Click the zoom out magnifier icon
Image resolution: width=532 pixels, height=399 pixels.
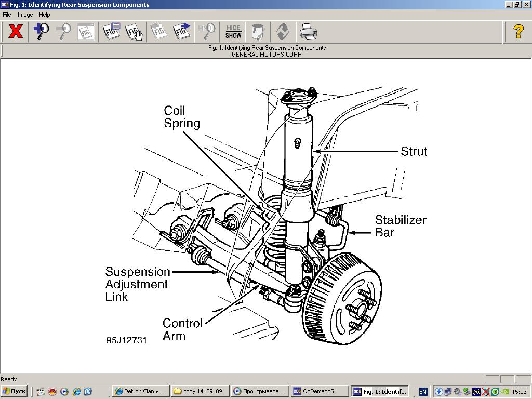click(x=63, y=32)
